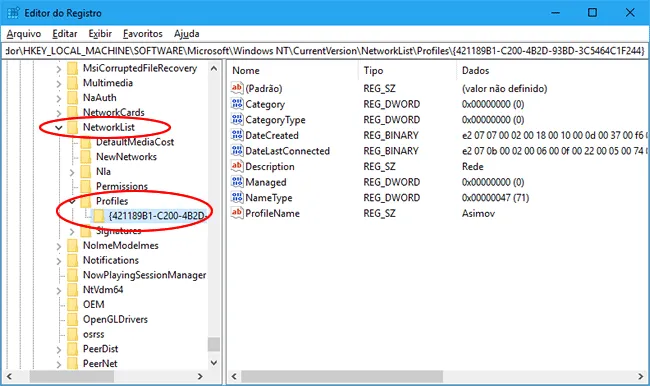Click the 'Rede' data cell

[473, 167]
